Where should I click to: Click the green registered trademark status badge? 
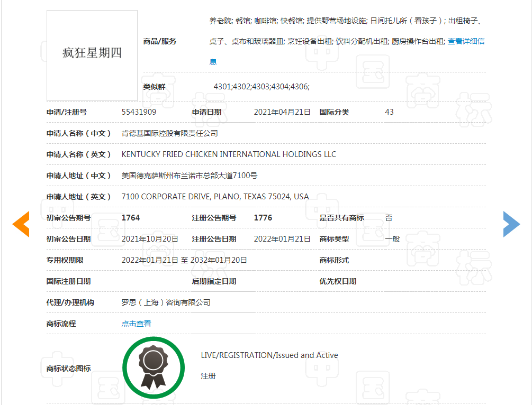[x=154, y=367]
